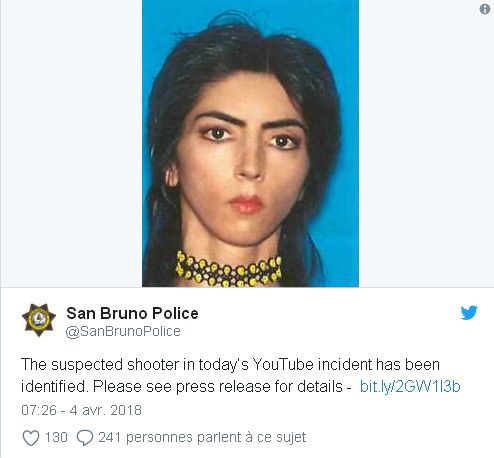Click the info icon above the photo
Viewport: 494px width, 458px height.
485,9
